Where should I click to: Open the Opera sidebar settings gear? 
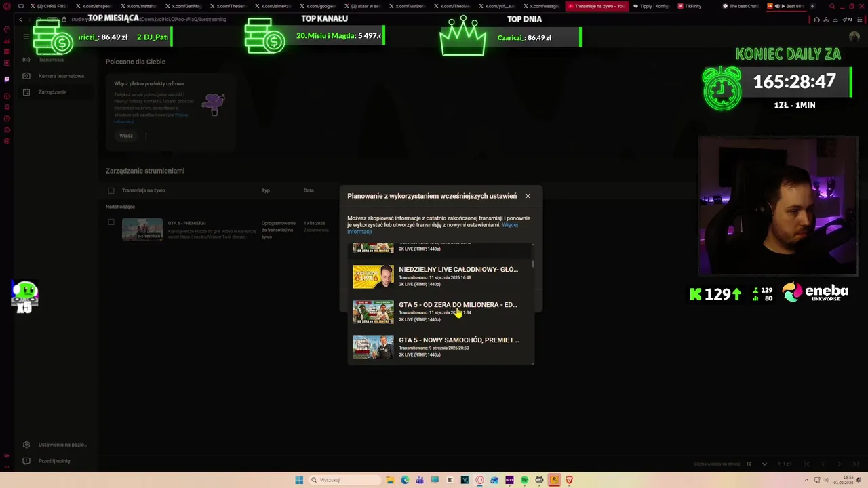pyautogui.click(x=7, y=141)
